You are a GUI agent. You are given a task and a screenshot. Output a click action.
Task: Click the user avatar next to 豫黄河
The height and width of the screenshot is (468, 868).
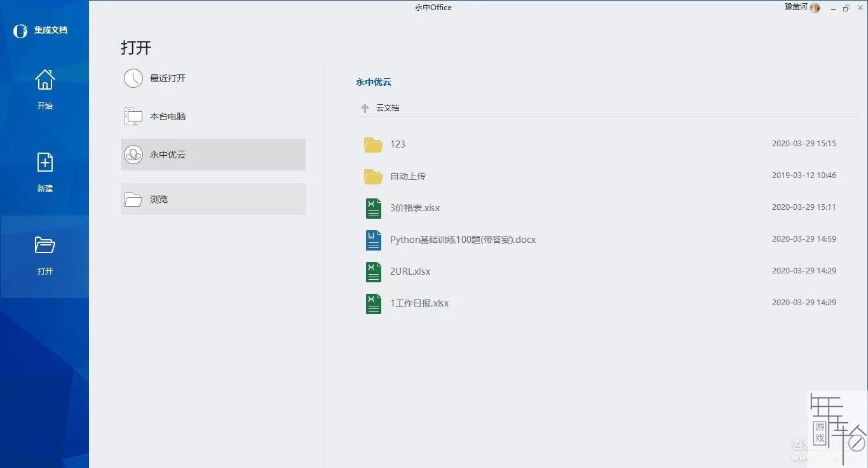[815, 8]
